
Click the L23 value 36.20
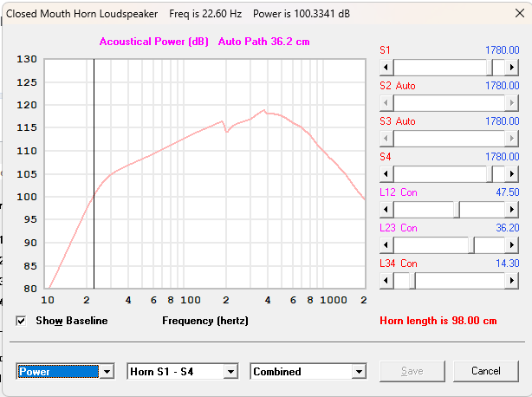508,228
